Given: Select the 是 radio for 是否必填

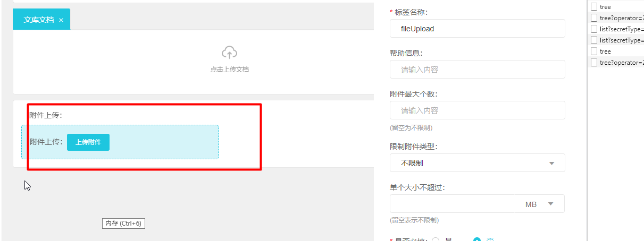Looking at the screenshot, I should [x=436, y=239].
